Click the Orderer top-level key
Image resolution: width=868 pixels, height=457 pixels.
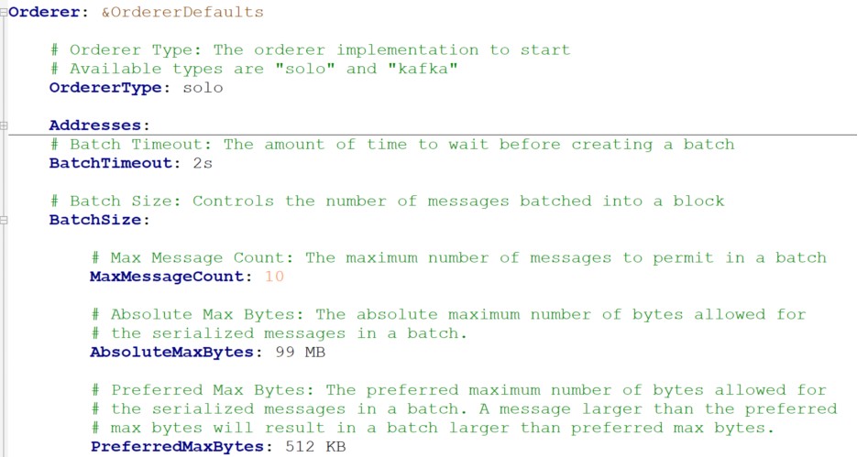click(x=43, y=12)
